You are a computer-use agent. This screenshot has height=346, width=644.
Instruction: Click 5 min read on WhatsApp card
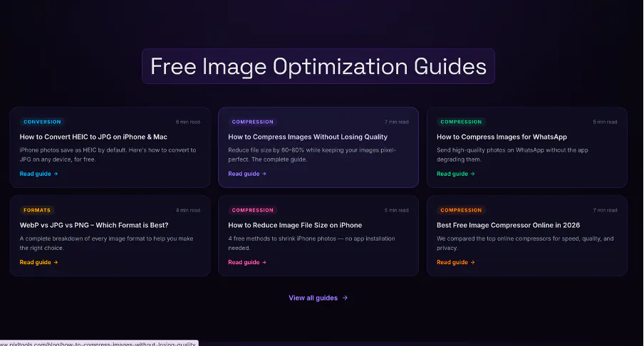pyautogui.click(x=605, y=122)
